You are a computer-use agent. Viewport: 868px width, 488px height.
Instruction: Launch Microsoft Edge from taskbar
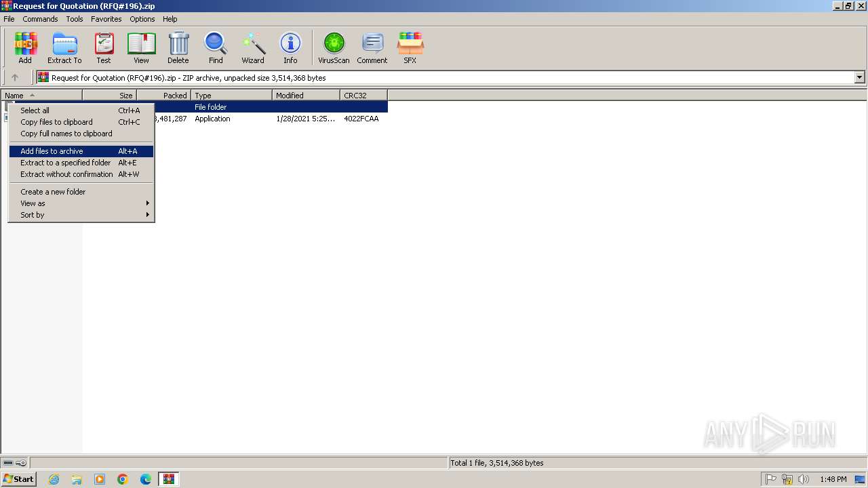(x=146, y=479)
